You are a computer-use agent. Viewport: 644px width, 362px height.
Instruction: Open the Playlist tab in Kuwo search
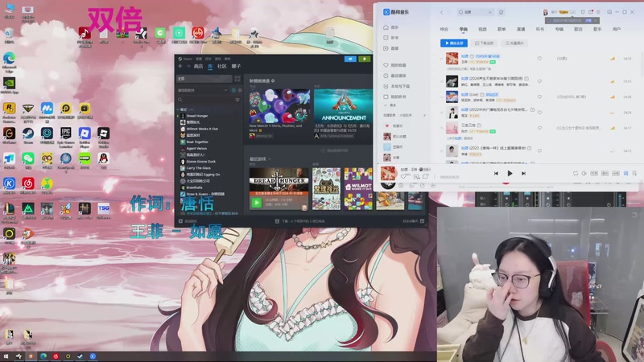(502, 29)
